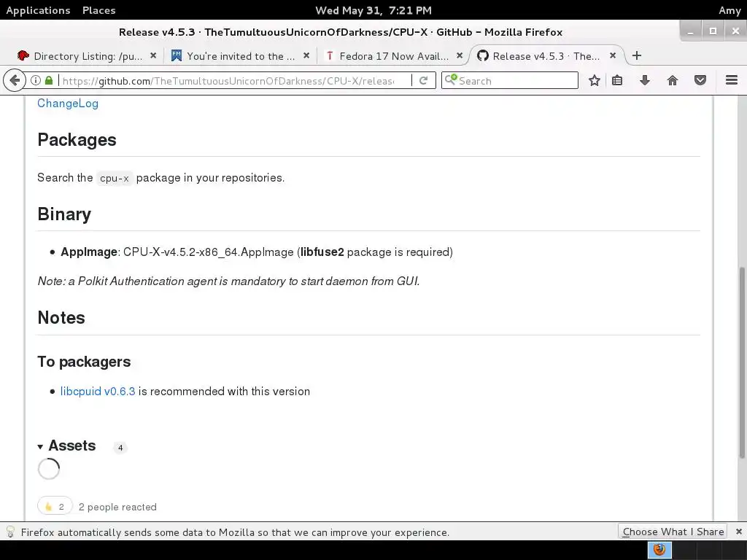Click the lightbulb icon in notification bar
747x560 pixels.
pyautogui.click(x=10, y=532)
